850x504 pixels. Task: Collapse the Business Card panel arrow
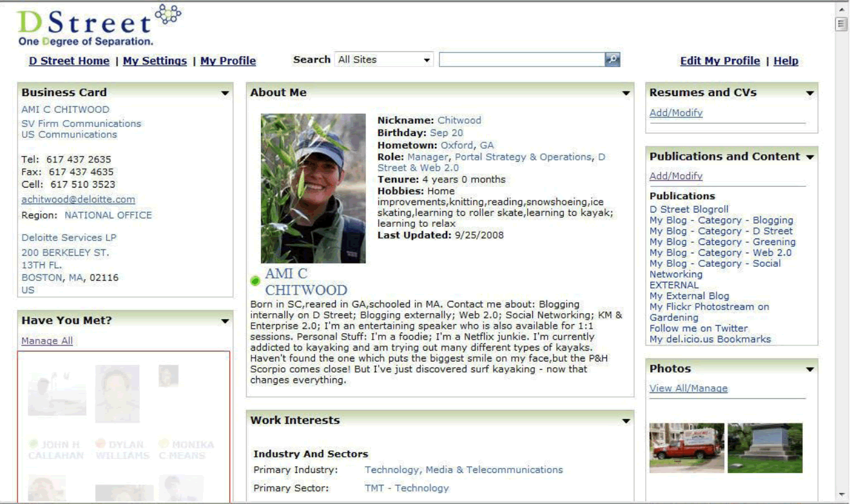click(x=225, y=93)
